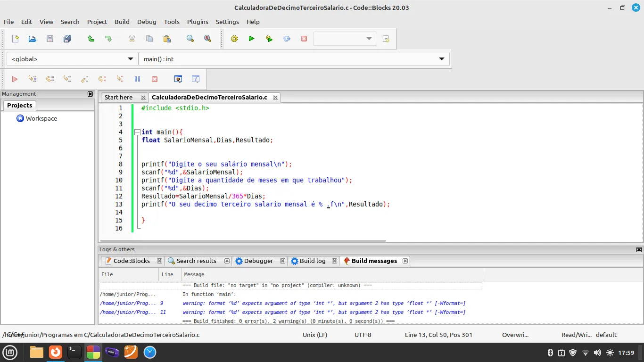The width and height of the screenshot is (644, 362).
Task: Collapse the main function code fold
Action: [137, 132]
